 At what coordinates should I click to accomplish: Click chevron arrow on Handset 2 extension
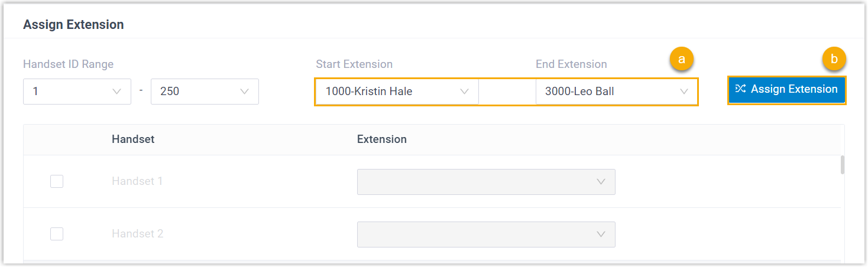click(601, 234)
